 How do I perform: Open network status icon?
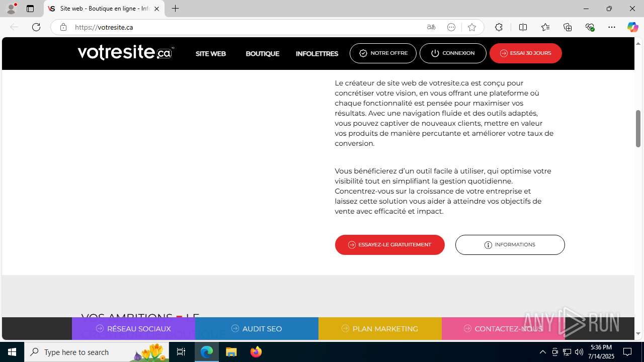pos(567,352)
